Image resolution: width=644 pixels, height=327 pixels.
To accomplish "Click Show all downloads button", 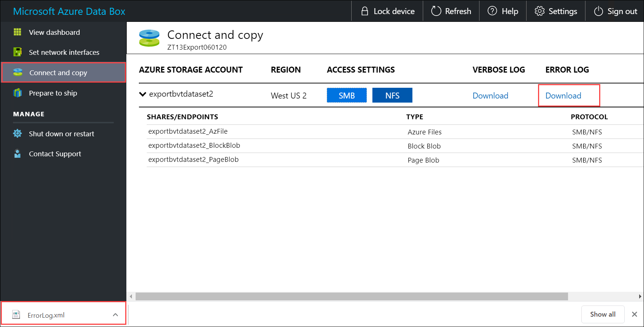I will point(602,314).
